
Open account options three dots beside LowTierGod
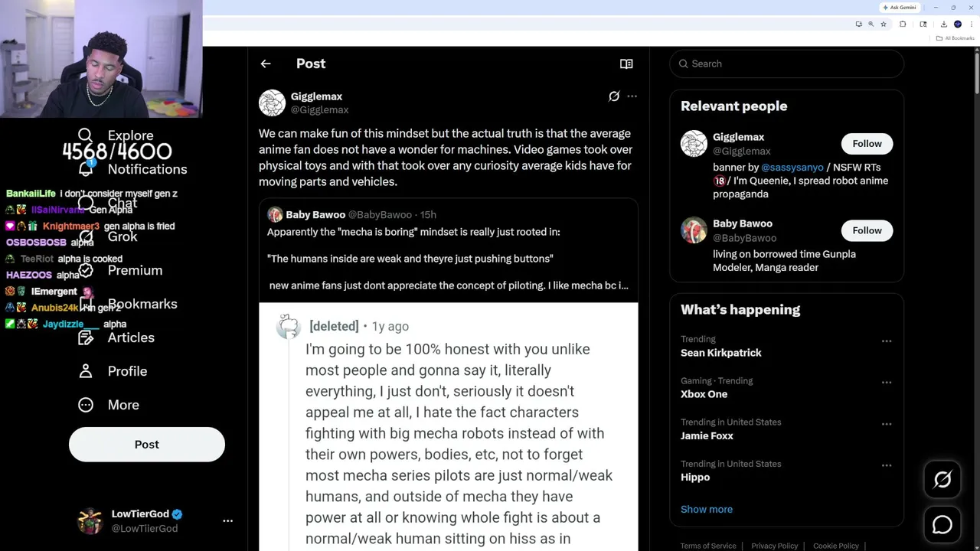coord(227,520)
